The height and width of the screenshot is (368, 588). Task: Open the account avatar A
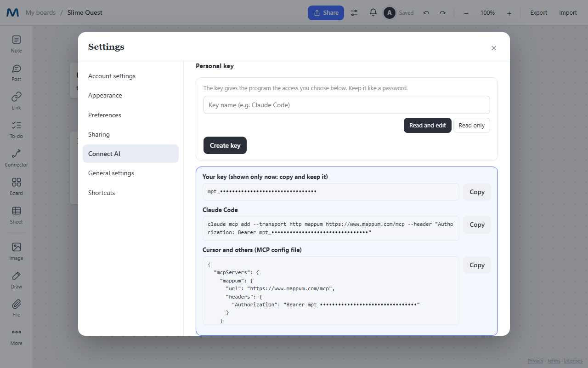tap(390, 13)
